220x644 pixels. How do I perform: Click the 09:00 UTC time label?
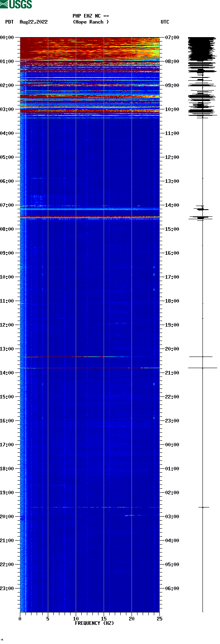pyautogui.click(x=172, y=85)
